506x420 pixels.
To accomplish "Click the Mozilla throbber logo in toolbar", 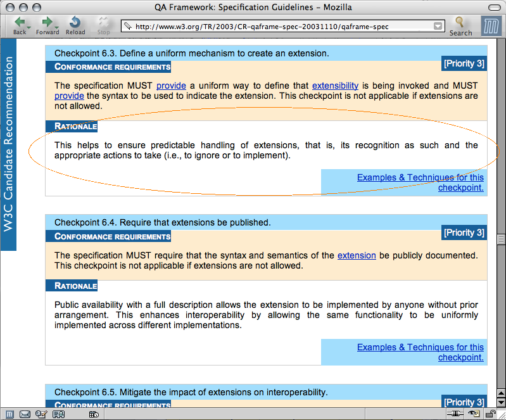I will coord(490,27).
